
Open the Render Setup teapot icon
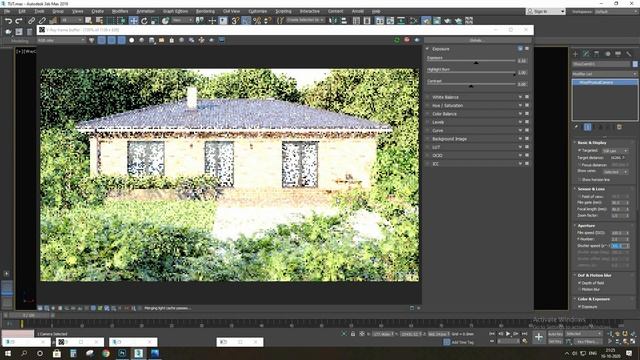pos(426,20)
